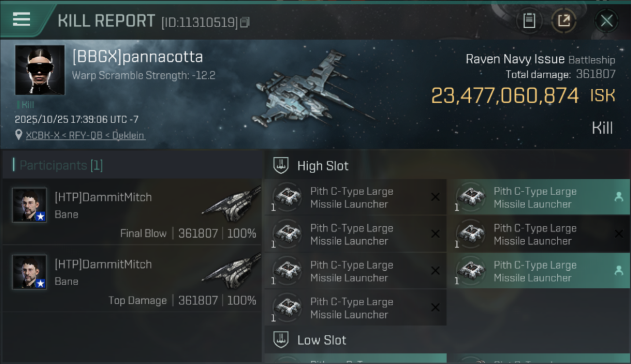The width and height of the screenshot is (631, 364).
Task: Open the hamburger menu beside Kill Report
Action: (x=21, y=19)
